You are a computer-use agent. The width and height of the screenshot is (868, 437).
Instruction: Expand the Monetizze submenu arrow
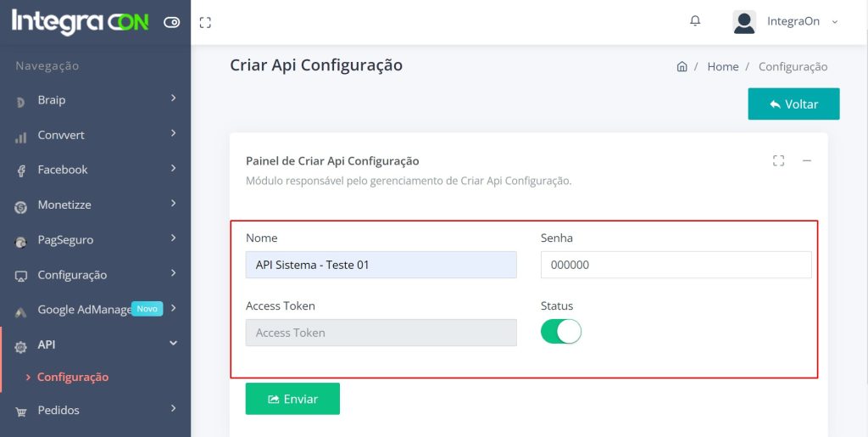tap(173, 204)
